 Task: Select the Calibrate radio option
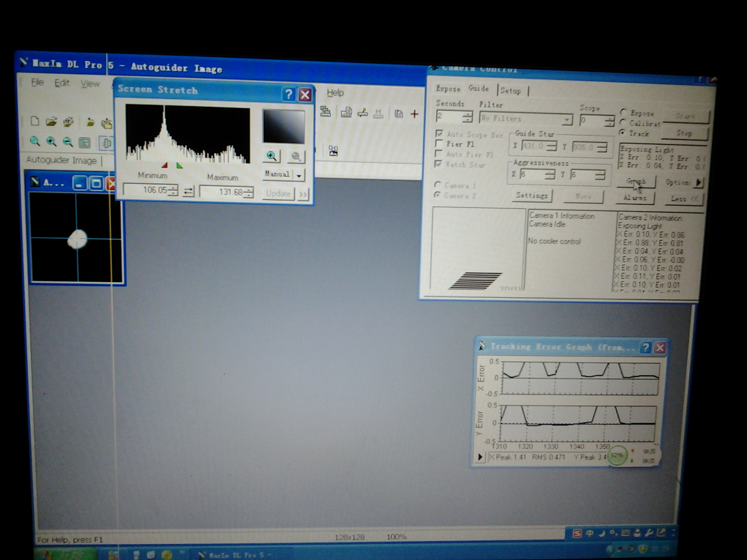[x=623, y=122]
